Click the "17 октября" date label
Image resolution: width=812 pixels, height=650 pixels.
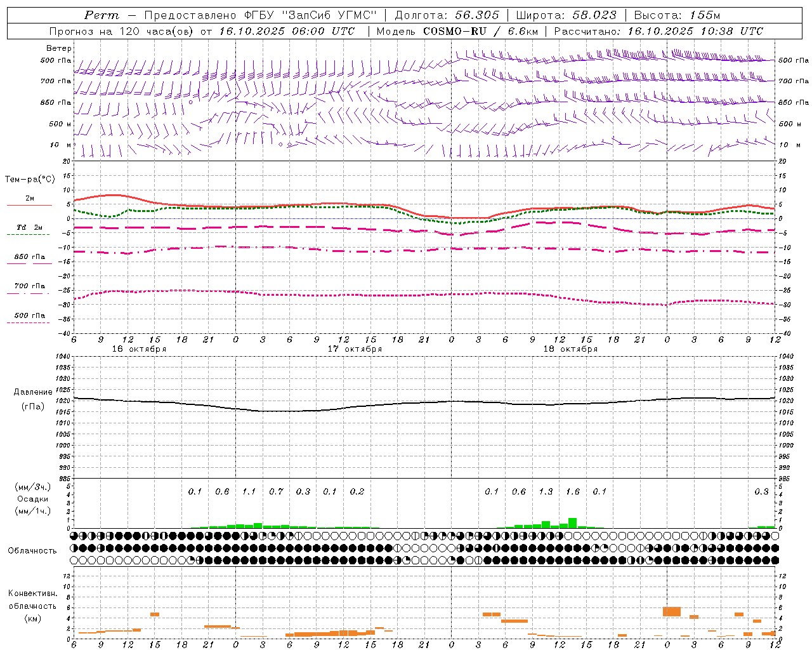[x=355, y=349]
